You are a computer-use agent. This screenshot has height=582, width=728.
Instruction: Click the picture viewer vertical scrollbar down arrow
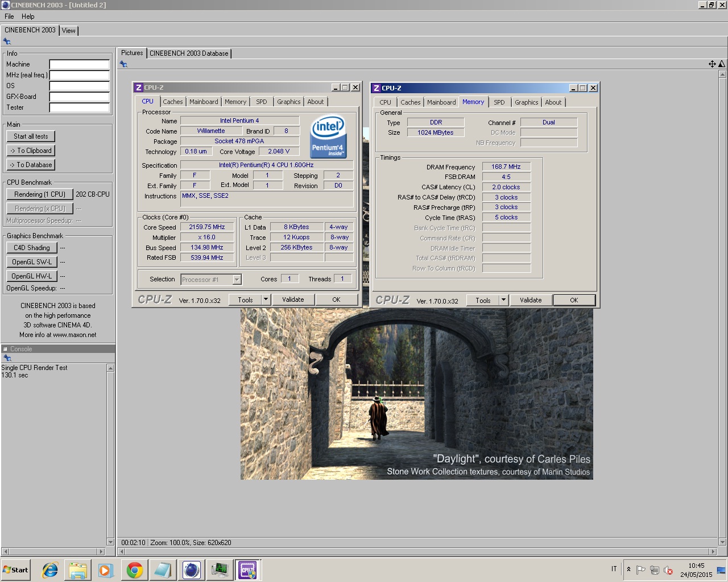point(722,542)
